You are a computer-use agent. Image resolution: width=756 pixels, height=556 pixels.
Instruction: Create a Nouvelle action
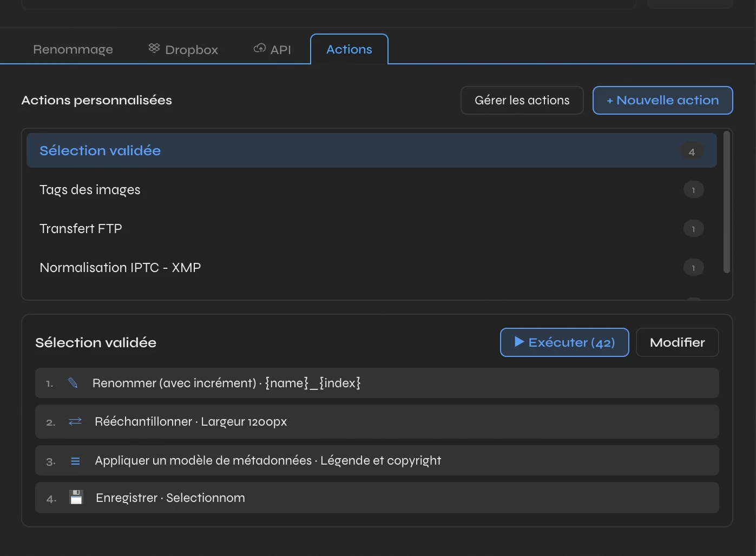point(662,100)
